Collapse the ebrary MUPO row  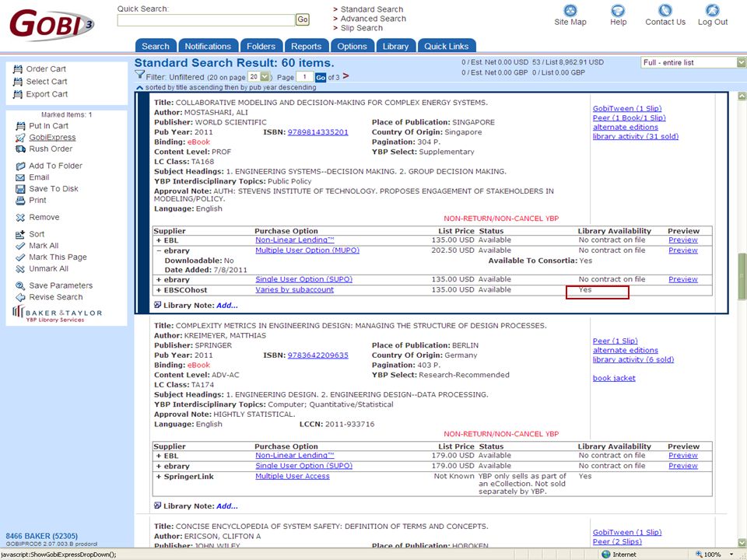159,251
